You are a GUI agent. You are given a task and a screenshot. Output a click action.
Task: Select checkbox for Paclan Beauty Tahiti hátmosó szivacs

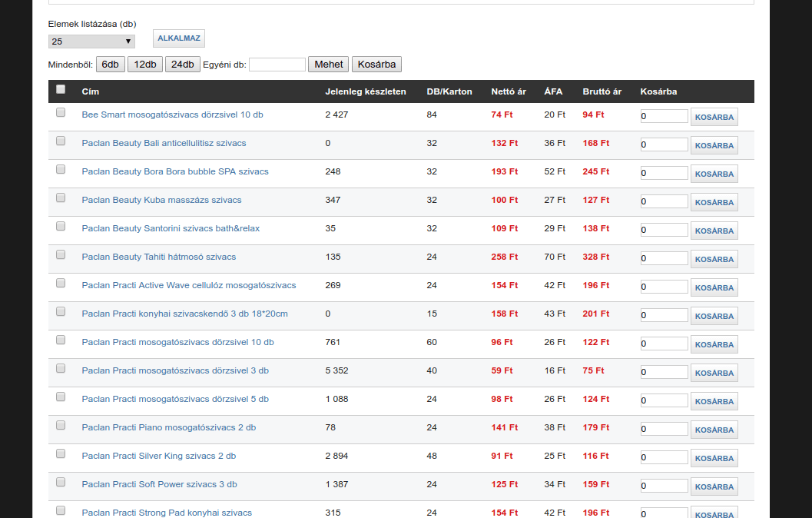[x=61, y=255]
